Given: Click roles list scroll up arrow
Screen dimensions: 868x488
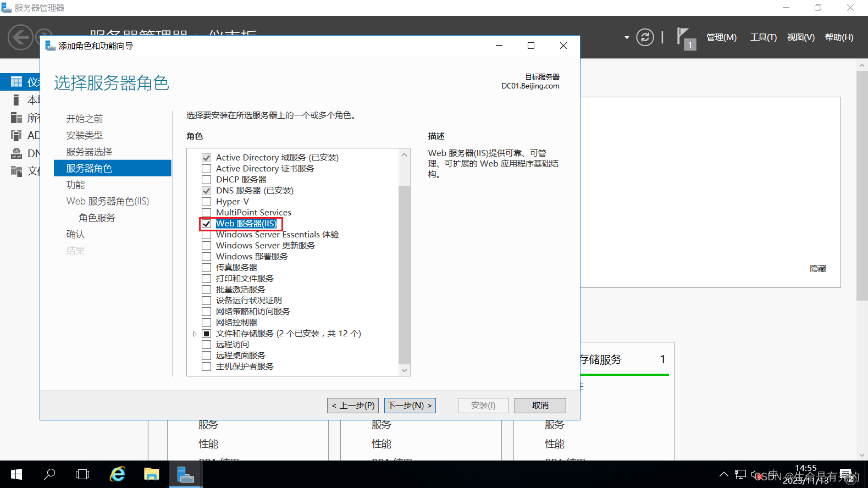Looking at the screenshot, I should [x=405, y=154].
